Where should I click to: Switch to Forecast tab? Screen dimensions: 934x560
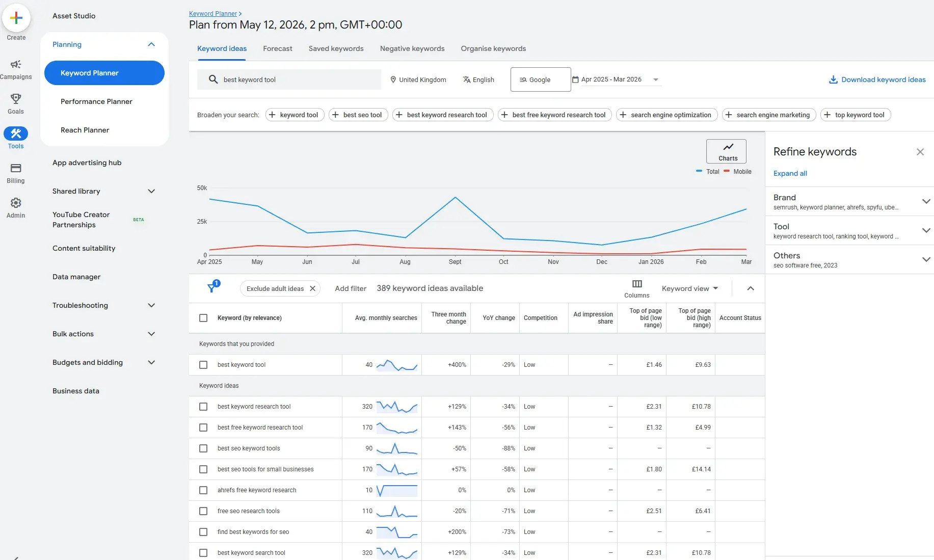coord(278,48)
